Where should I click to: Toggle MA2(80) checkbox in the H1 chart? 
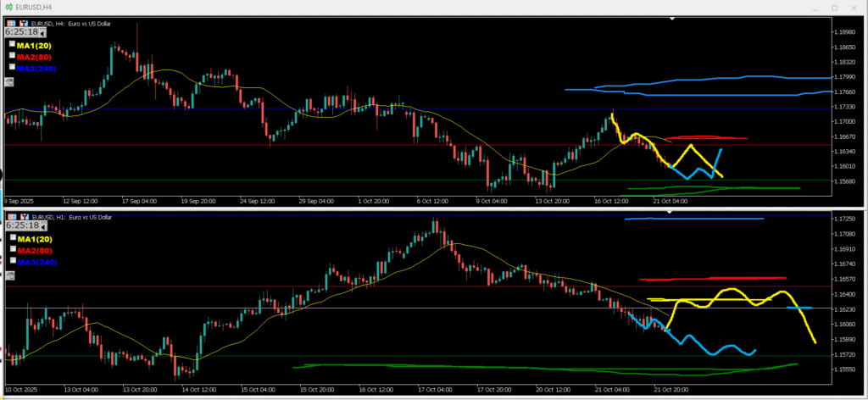pos(12,249)
